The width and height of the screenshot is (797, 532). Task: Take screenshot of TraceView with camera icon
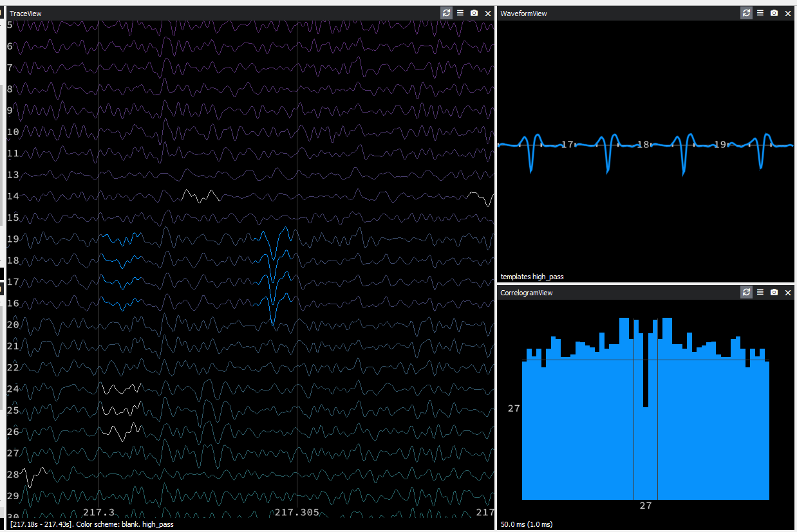474,13
